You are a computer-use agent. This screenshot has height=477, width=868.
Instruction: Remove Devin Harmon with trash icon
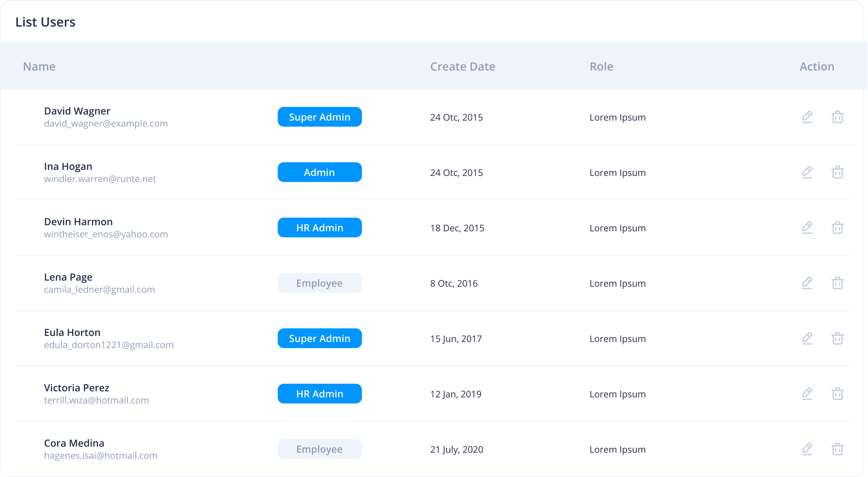[x=837, y=228]
